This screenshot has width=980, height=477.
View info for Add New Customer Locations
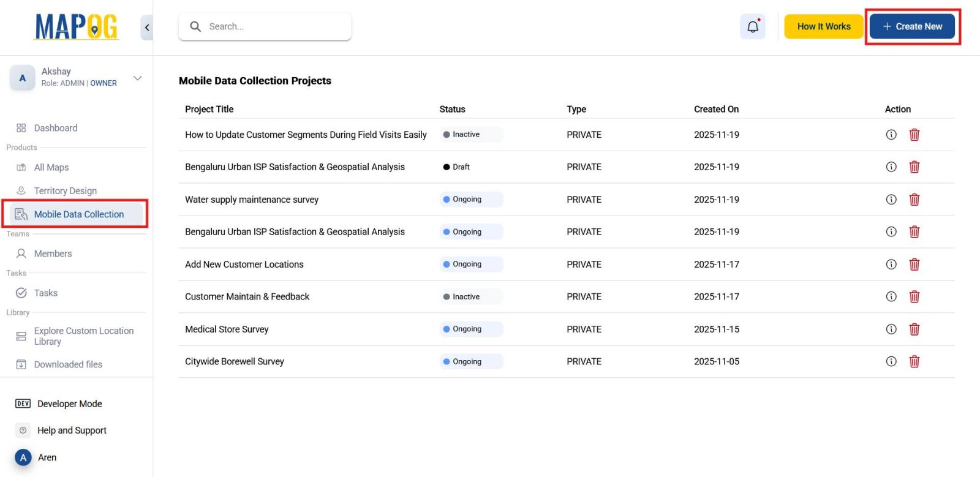click(891, 264)
